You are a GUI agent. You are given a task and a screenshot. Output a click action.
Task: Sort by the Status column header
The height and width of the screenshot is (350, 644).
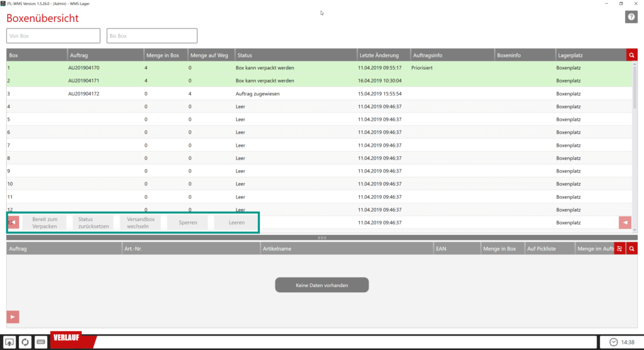(296, 55)
